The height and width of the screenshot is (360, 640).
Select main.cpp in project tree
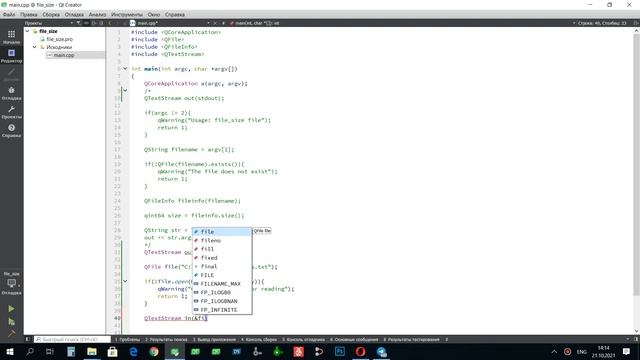[64, 55]
